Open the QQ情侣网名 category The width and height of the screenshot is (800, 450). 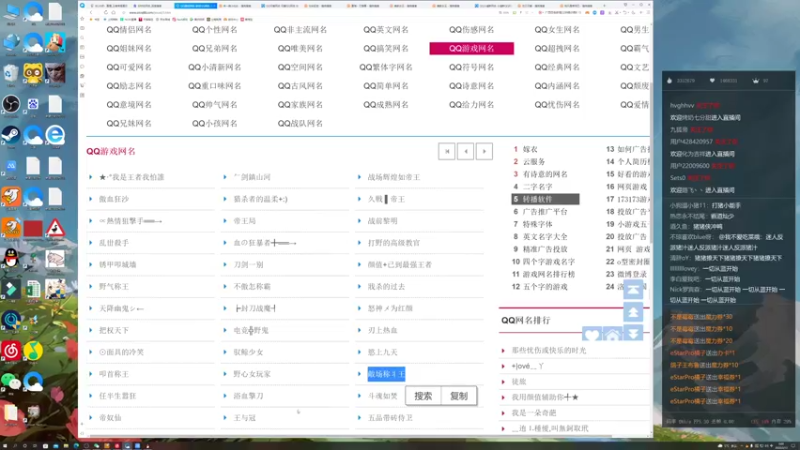coord(129,30)
